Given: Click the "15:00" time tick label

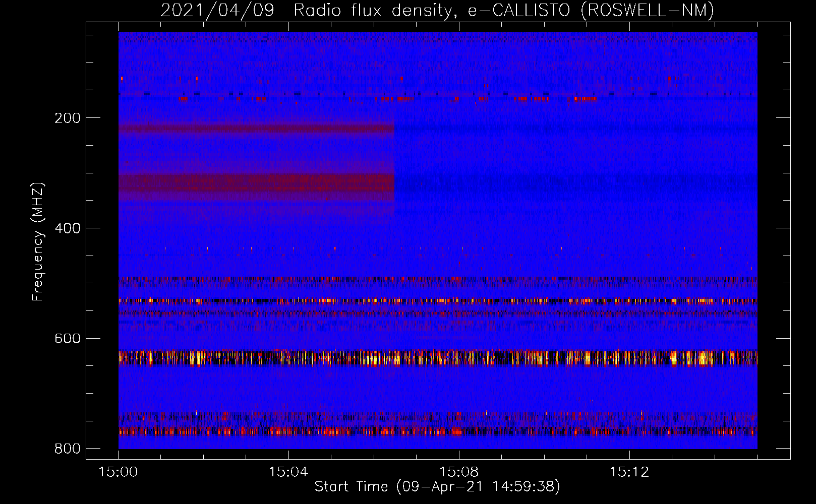Looking at the screenshot, I should [118, 472].
